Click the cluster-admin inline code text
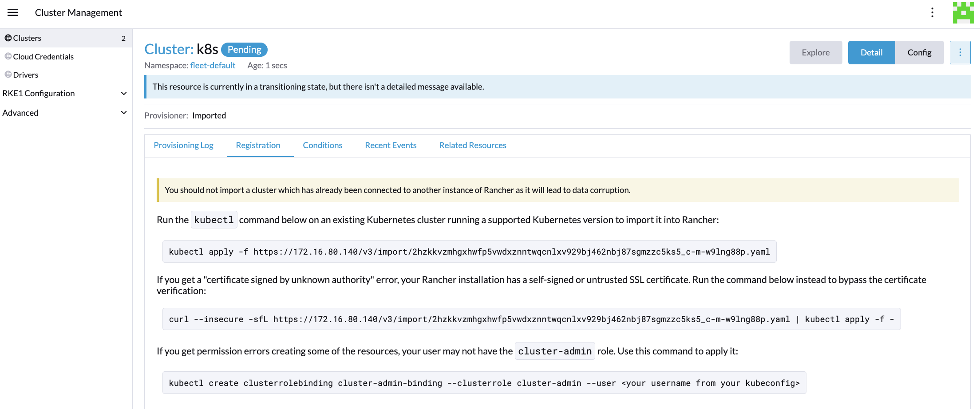The image size is (980, 409). (x=555, y=351)
